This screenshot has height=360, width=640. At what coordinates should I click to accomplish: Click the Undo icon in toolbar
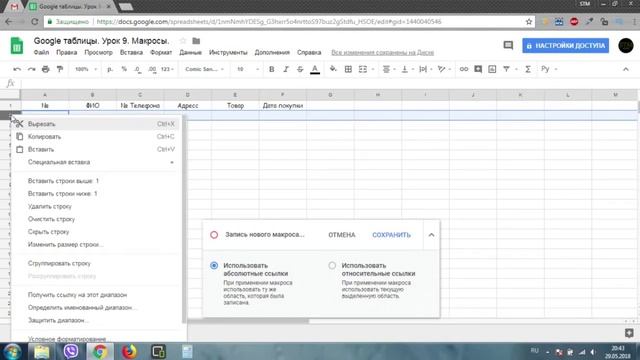(17, 69)
